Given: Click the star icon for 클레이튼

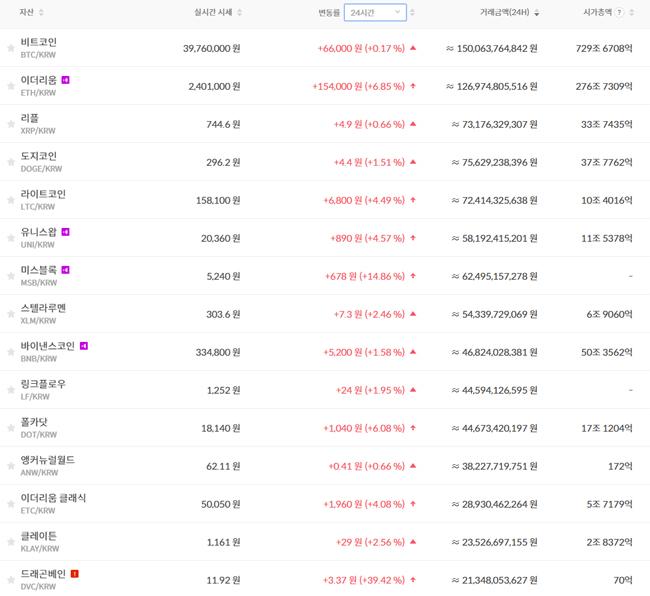Looking at the screenshot, I should (11, 541).
